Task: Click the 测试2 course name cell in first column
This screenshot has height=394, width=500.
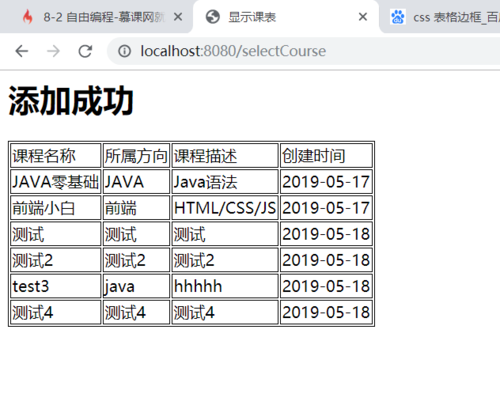Action: coord(55,260)
